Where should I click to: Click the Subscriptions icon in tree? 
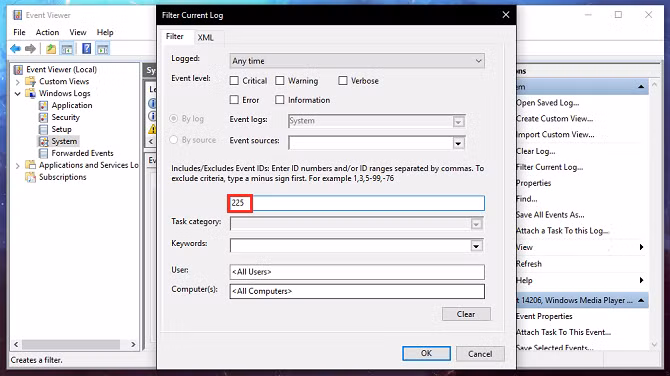[30, 177]
